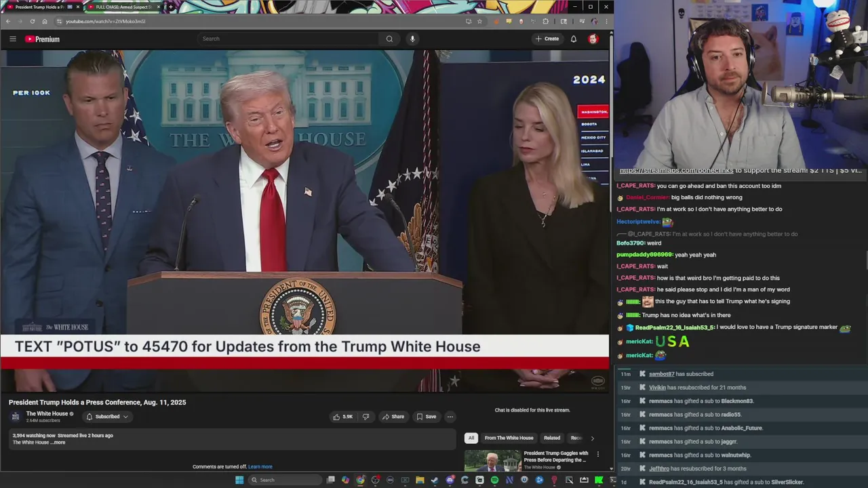Open the Create button
The image size is (868, 488).
pos(547,39)
